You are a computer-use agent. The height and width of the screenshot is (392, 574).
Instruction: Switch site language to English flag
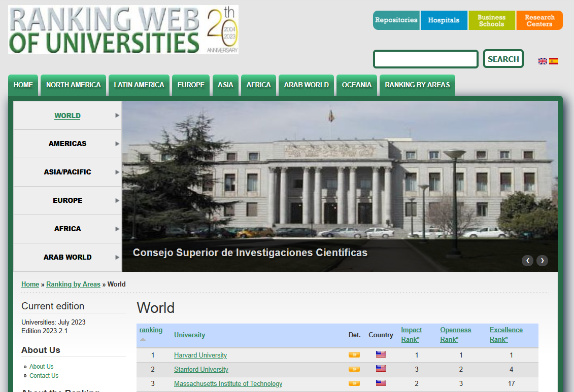coord(543,61)
